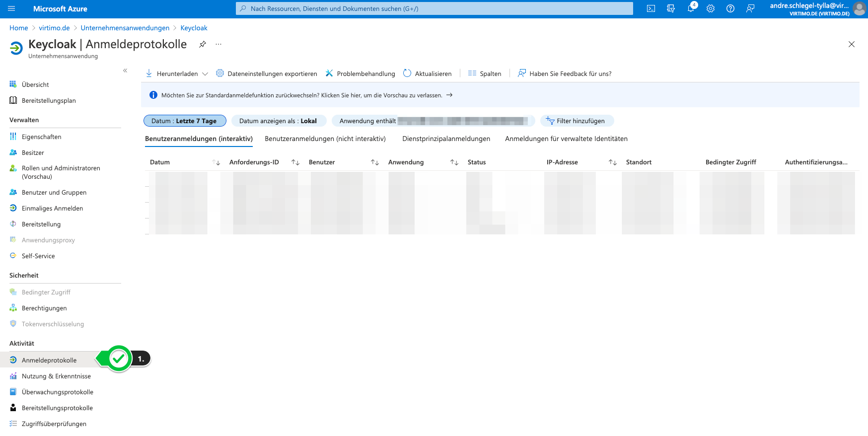The width and height of the screenshot is (868, 436).
Task: Open the help question mark icon
Action: [730, 8]
